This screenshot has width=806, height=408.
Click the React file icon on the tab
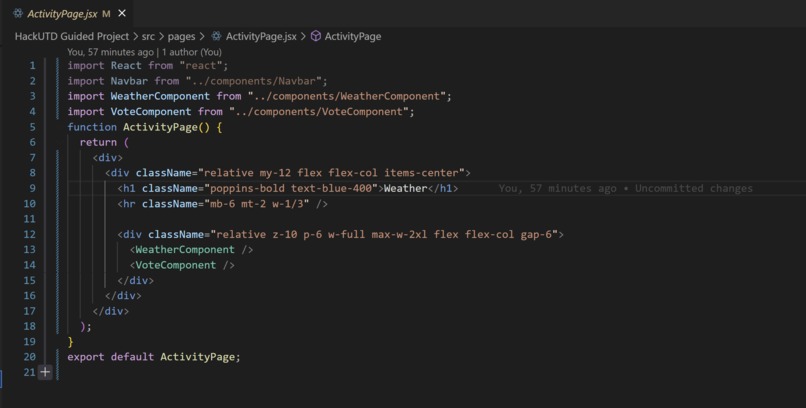pyautogui.click(x=18, y=14)
